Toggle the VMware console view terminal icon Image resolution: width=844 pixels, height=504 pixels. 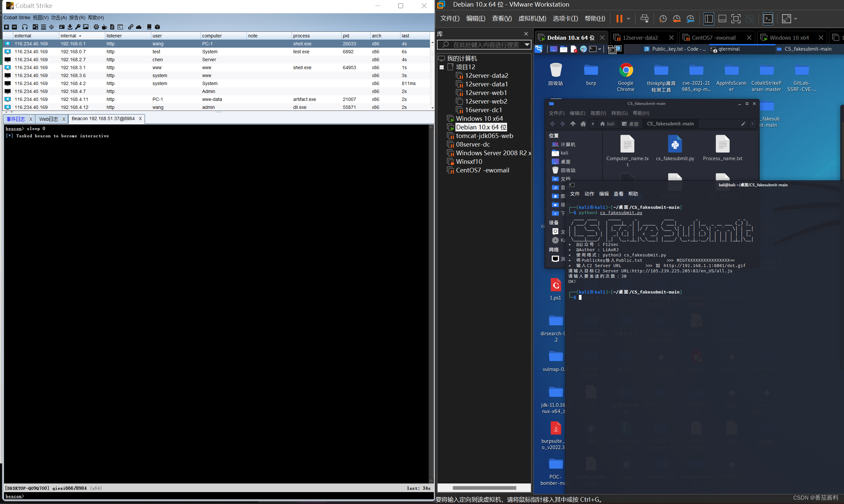(768, 19)
